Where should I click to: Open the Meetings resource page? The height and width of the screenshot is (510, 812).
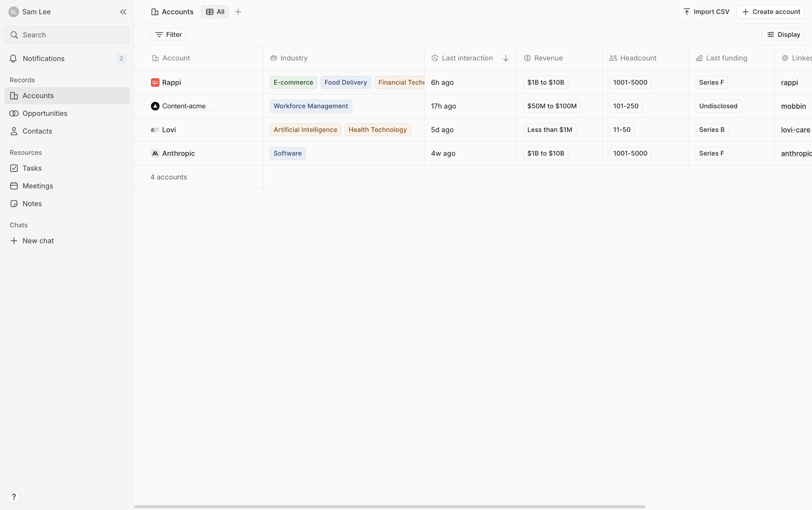(67, 186)
